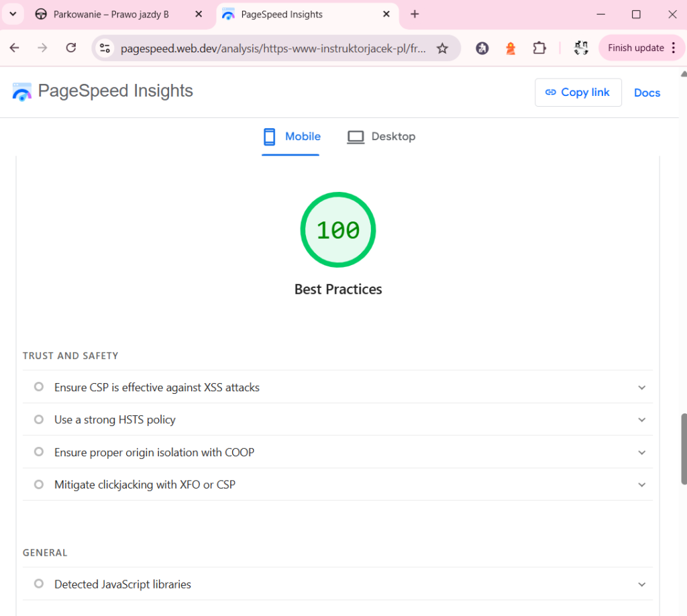Click the circle icon beside HSTS audit
Viewport: 687px width, 616px height.
[x=38, y=419]
